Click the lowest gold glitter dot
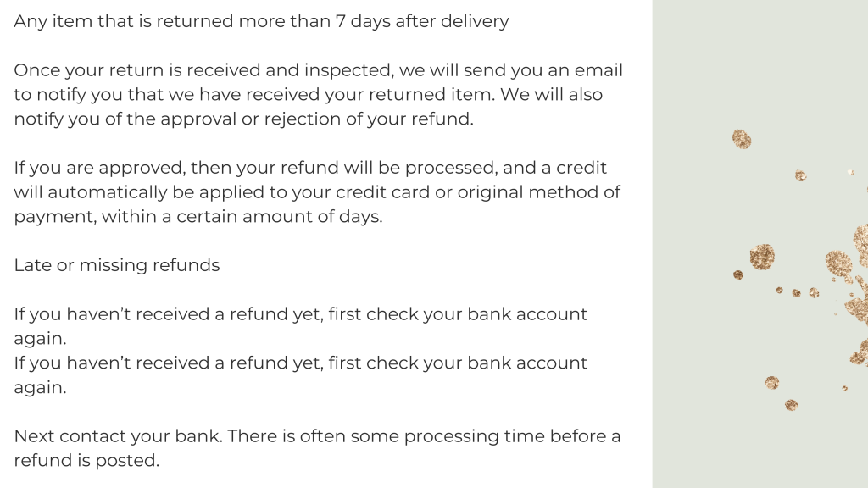The image size is (868, 488). coord(791,405)
